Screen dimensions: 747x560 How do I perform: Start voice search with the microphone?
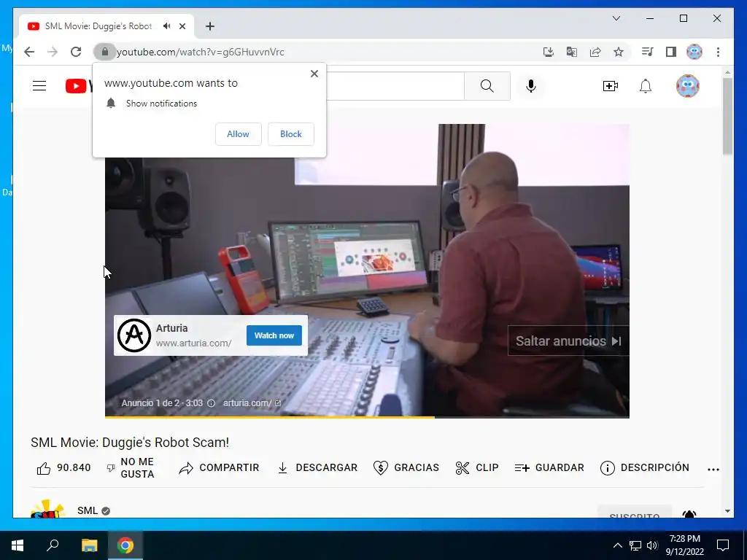tap(531, 86)
